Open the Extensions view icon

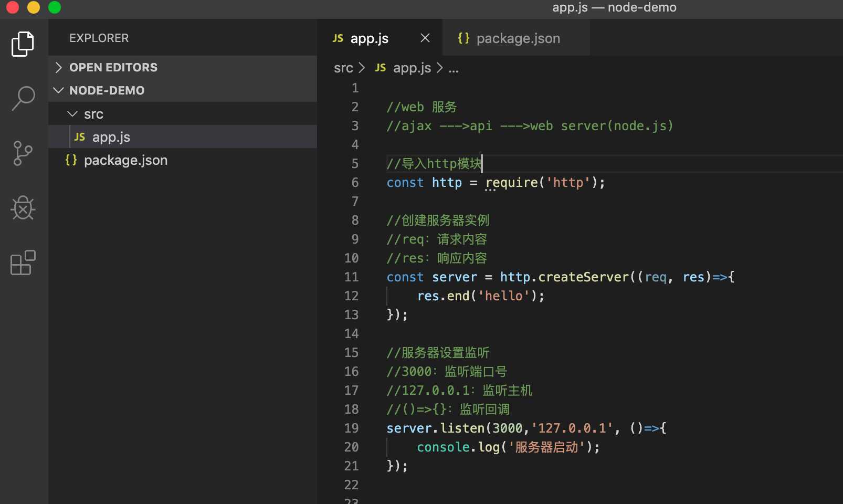23,262
